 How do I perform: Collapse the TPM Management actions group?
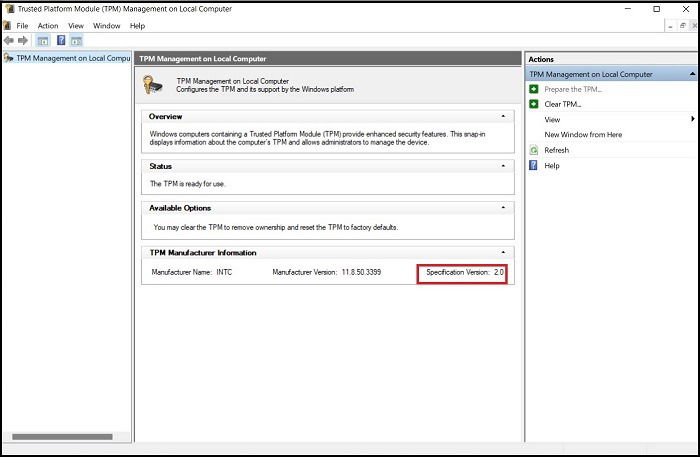tap(692, 74)
